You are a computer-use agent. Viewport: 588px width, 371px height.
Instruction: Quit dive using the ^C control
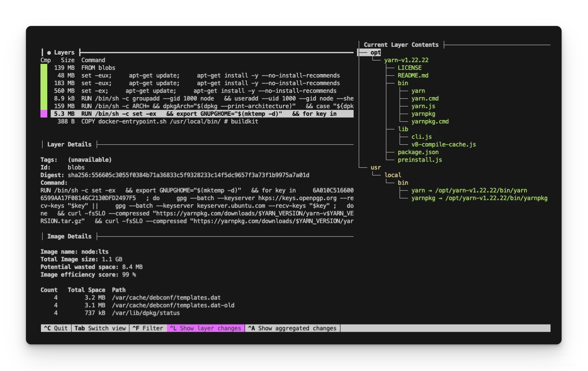(x=55, y=328)
